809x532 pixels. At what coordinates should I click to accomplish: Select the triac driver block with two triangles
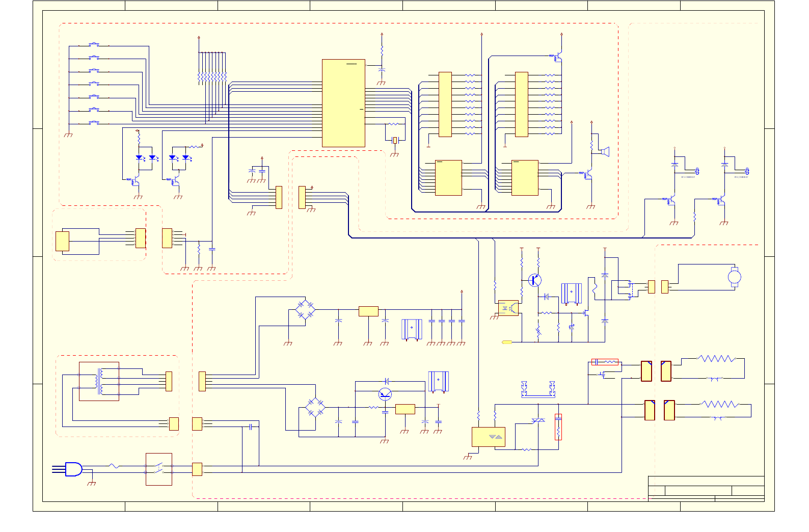[489, 437]
